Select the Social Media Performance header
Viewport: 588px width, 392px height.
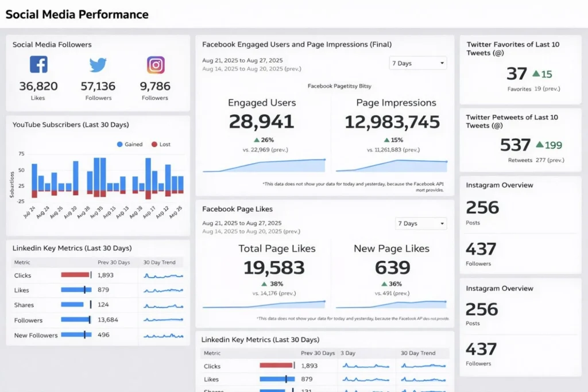point(76,14)
